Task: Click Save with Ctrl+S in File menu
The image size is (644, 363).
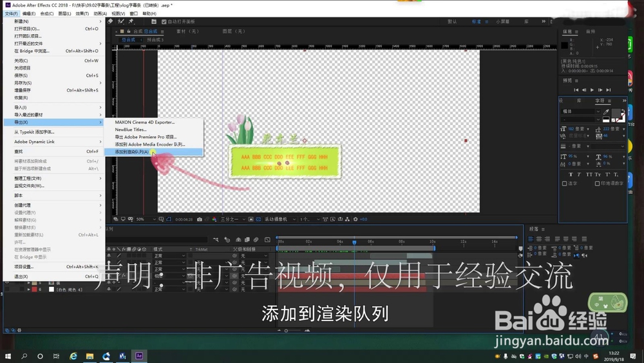Action: (x=53, y=75)
